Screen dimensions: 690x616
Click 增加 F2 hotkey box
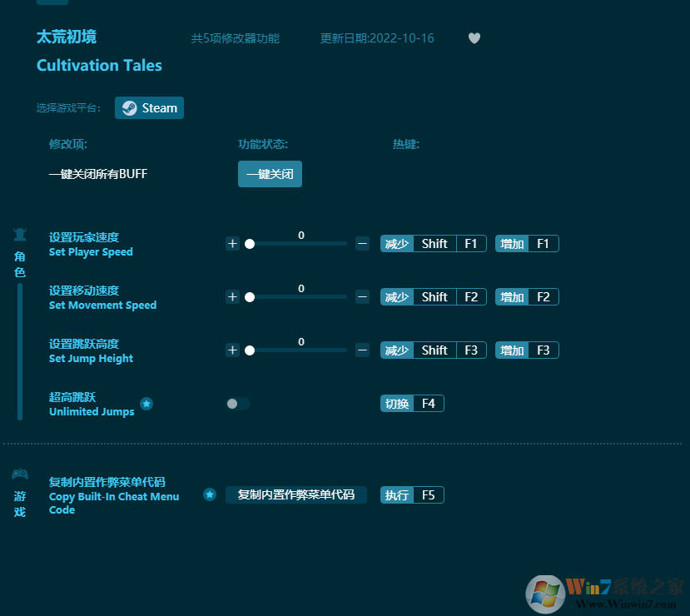tap(527, 296)
